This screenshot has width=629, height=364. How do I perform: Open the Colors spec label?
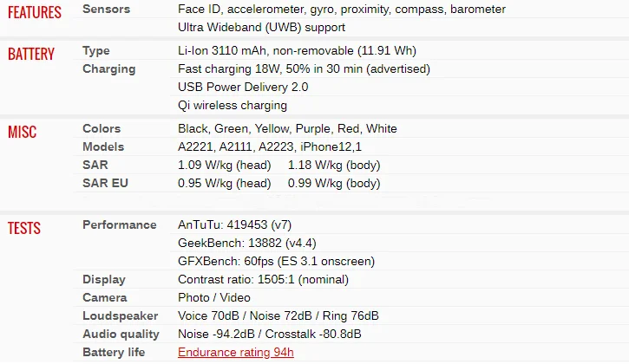point(102,129)
